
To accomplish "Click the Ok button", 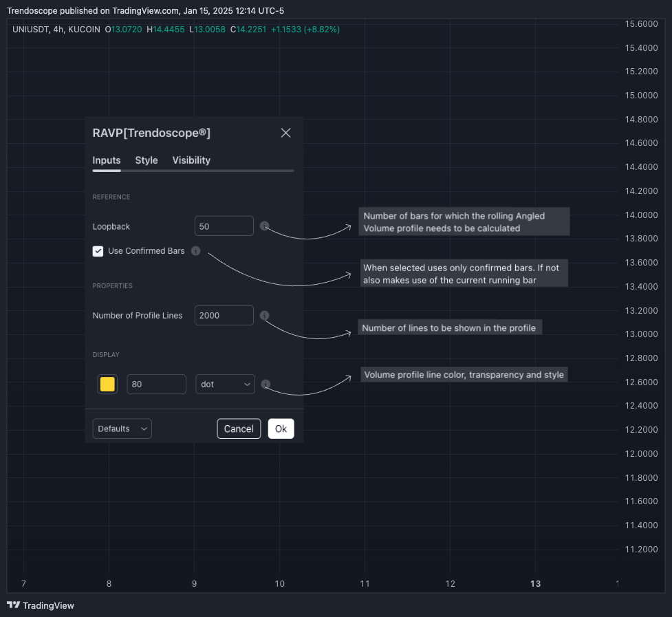I will [281, 429].
